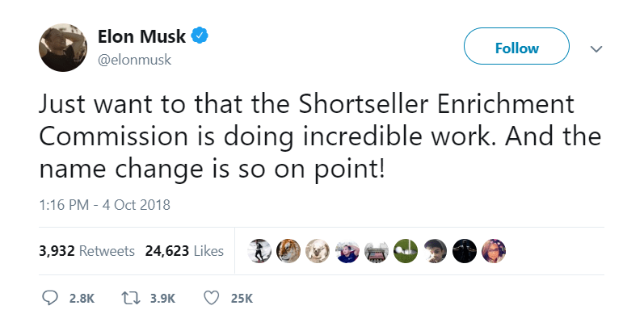
Task: Open Elon Musk's profile picture
Action: (63, 48)
